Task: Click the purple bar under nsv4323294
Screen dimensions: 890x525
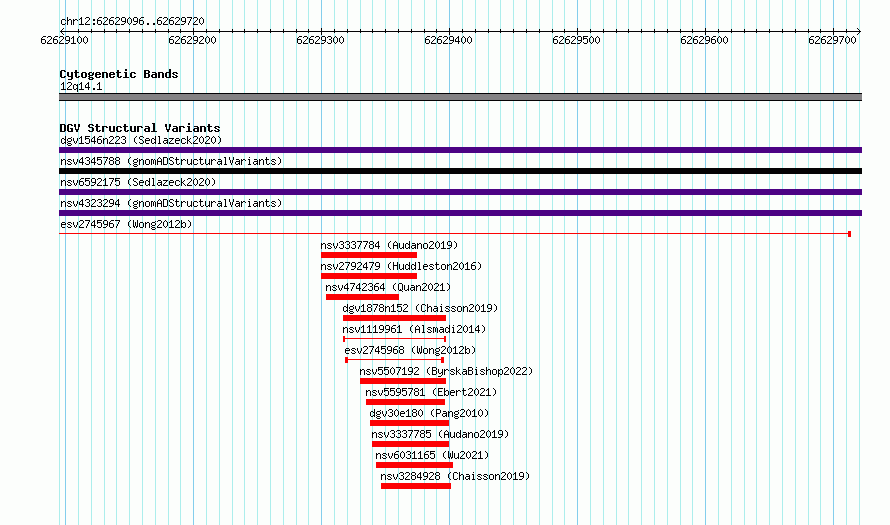Action: tap(460, 213)
